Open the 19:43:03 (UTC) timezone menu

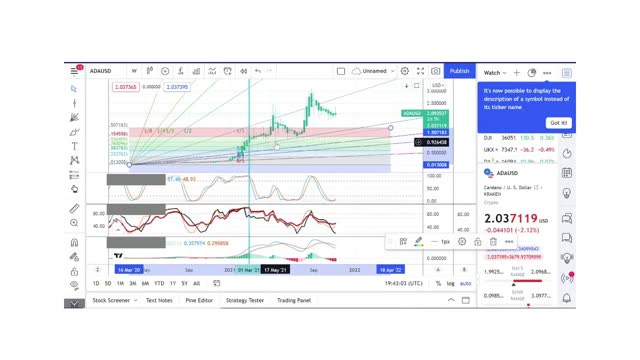click(x=403, y=283)
